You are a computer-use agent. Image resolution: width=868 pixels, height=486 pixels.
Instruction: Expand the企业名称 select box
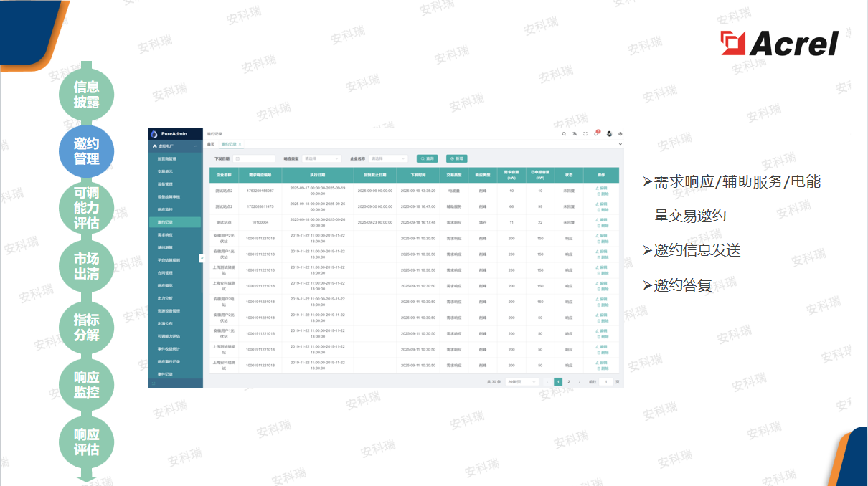click(x=388, y=158)
